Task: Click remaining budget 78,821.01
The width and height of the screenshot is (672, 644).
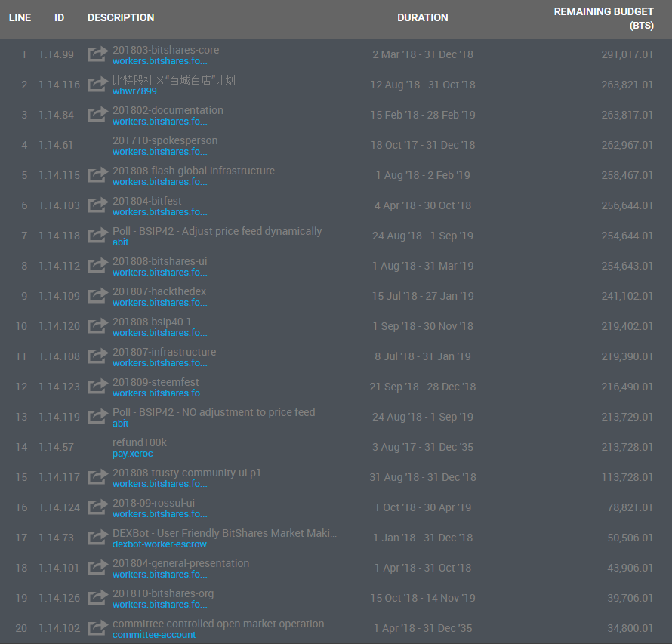Action: coord(630,507)
